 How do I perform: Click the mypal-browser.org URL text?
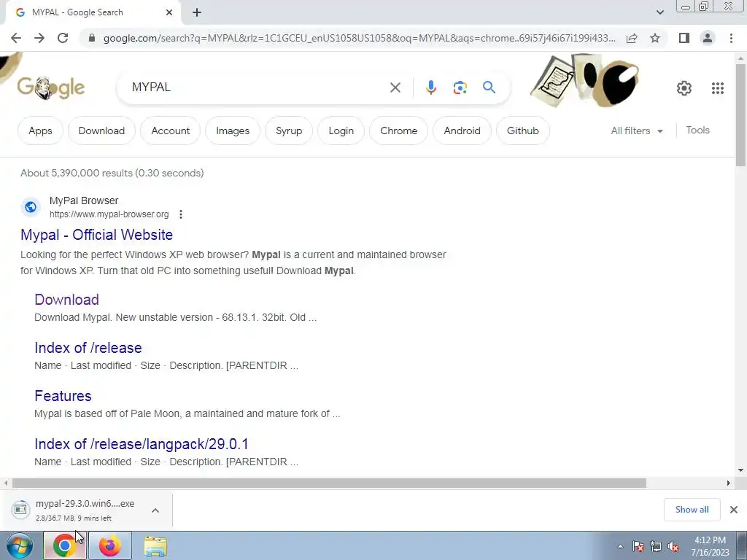[x=109, y=214]
